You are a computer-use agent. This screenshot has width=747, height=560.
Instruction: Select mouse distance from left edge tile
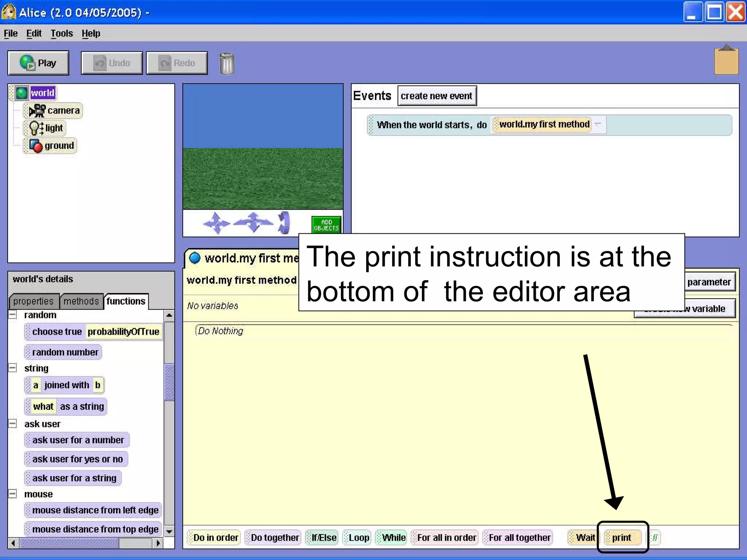pyautogui.click(x=93, y=510)
